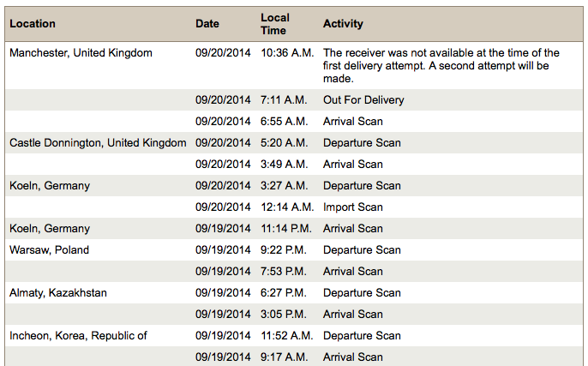This screenshot has width=588, height=366.
Task: Click the 6:55 A.M. time cell
Action: click(x=285, y=122)
